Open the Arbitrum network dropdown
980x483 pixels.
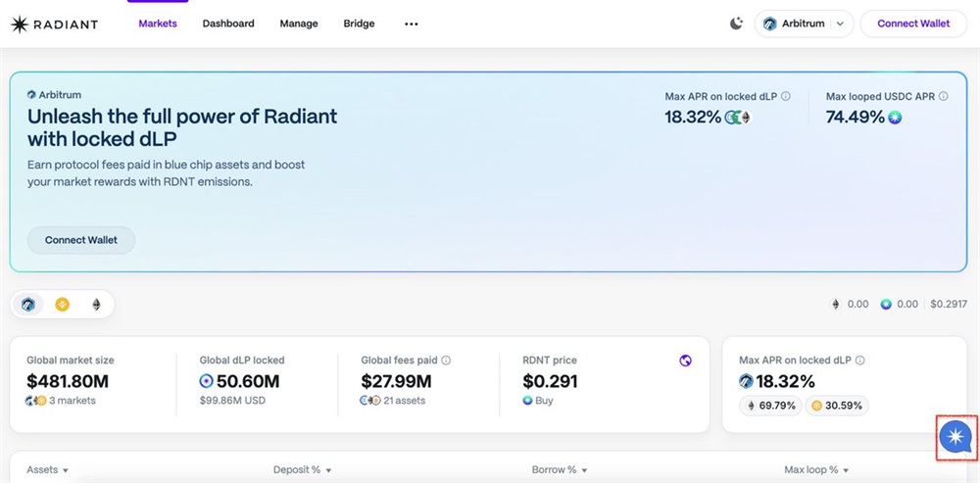click(804, 24)
